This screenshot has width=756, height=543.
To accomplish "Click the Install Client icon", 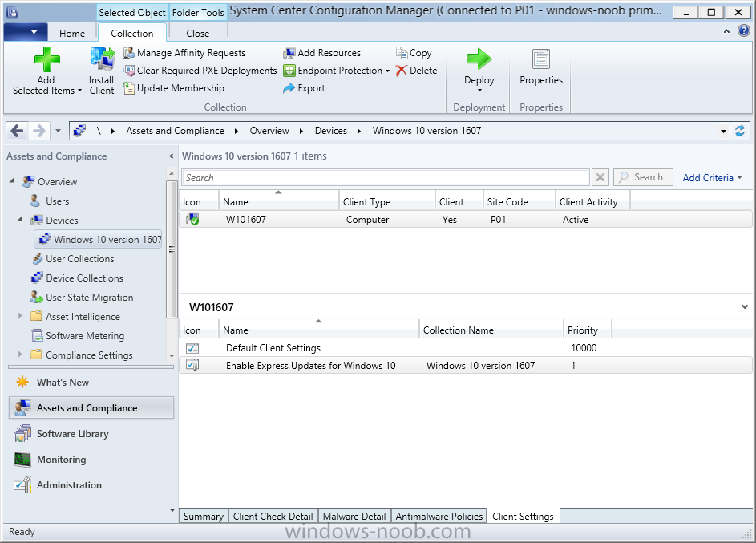I will tap(102, 60).
